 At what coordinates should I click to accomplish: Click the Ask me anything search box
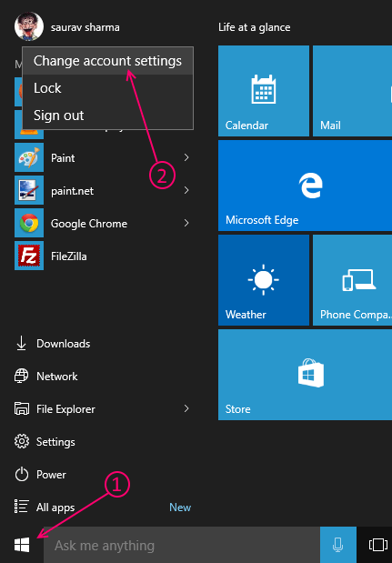point(182,545)
